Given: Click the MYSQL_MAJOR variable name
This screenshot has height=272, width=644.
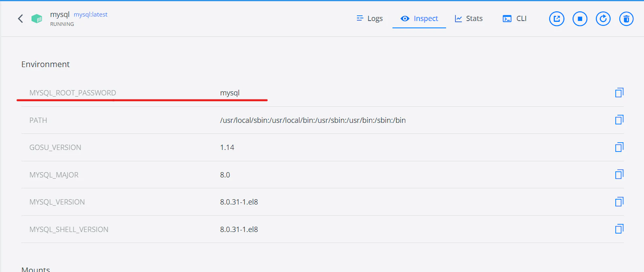Looking at the screenshot, I should pyautogui.click(x=54, y=175).
